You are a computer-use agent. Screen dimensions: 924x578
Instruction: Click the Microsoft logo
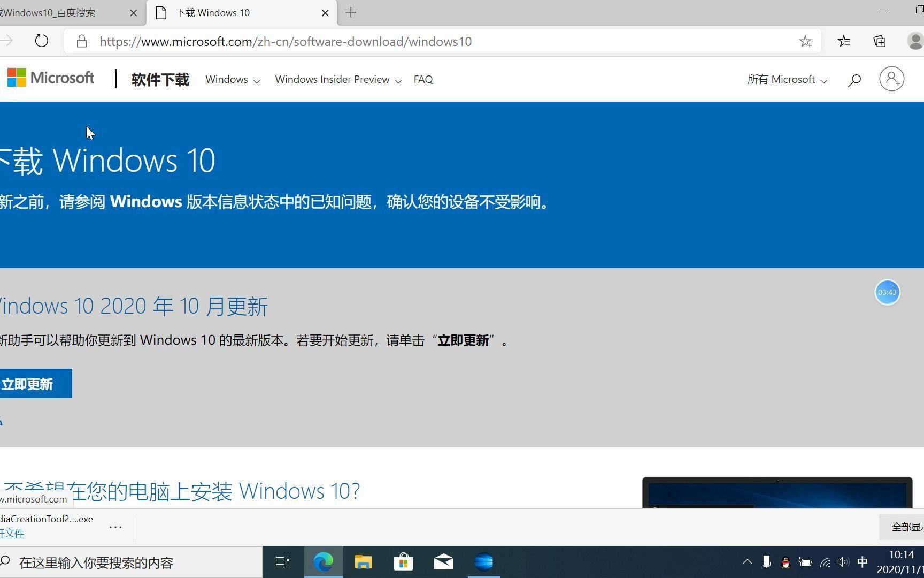point(51,78)
